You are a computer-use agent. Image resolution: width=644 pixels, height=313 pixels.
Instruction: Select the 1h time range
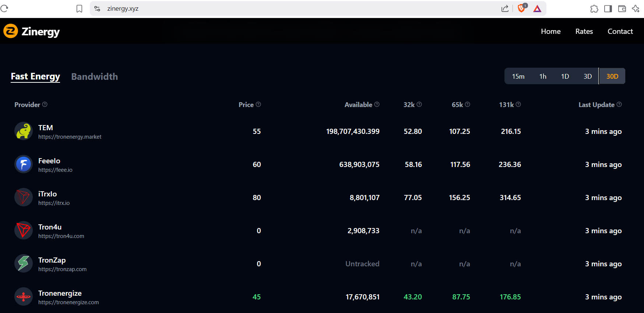click(543, 76)
